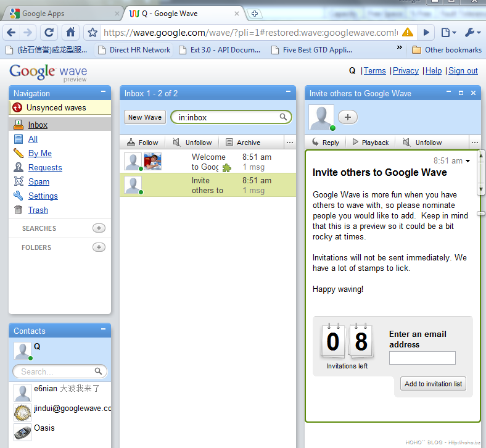Open the Trash folder
Screen dimensions: 486x448
38,210
